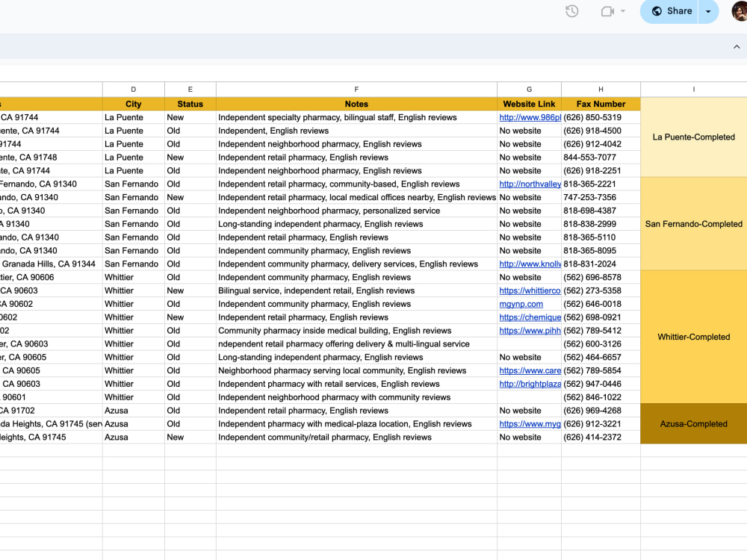This screenshot has width=747, height=560.
Task: Collapse the toolbar with the up chevron
Action: click(737, 46)
